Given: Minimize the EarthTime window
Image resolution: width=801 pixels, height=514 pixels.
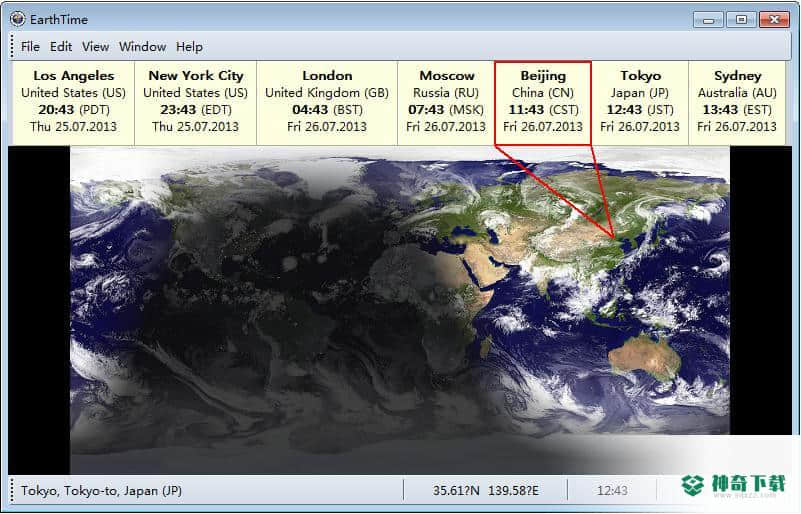Looking at the screenshot, I should pyautogui.click(x=708, y=20).
